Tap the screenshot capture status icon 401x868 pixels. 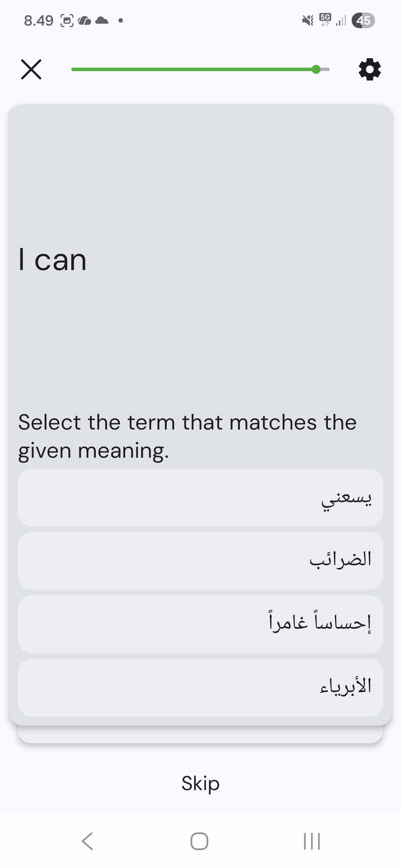click(x=67, y=20)
